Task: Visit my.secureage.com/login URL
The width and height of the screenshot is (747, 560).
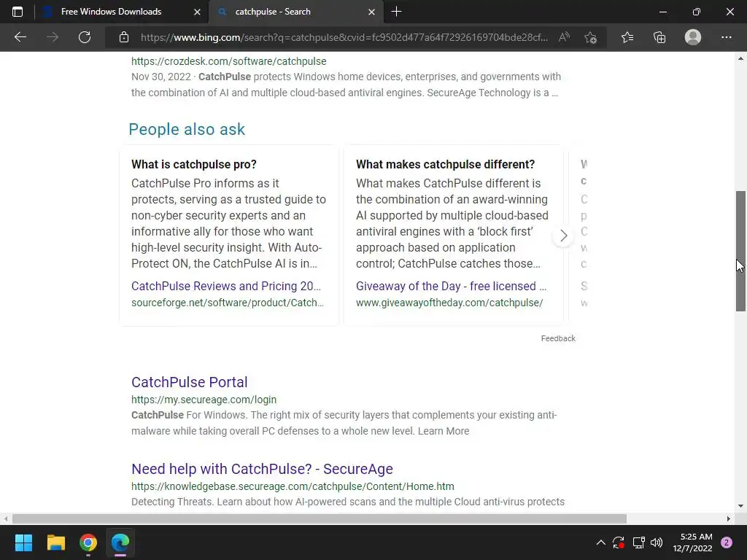Action: (204, 400)
